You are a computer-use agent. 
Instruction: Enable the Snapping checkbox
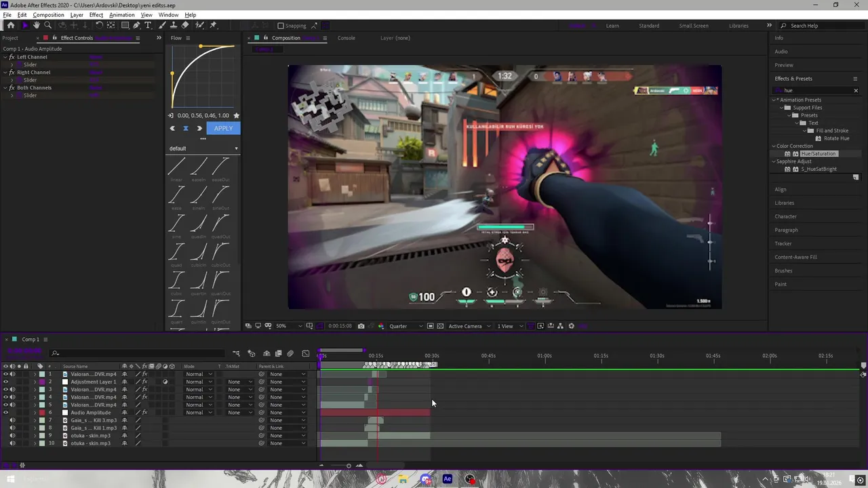(x=281, y=26)
